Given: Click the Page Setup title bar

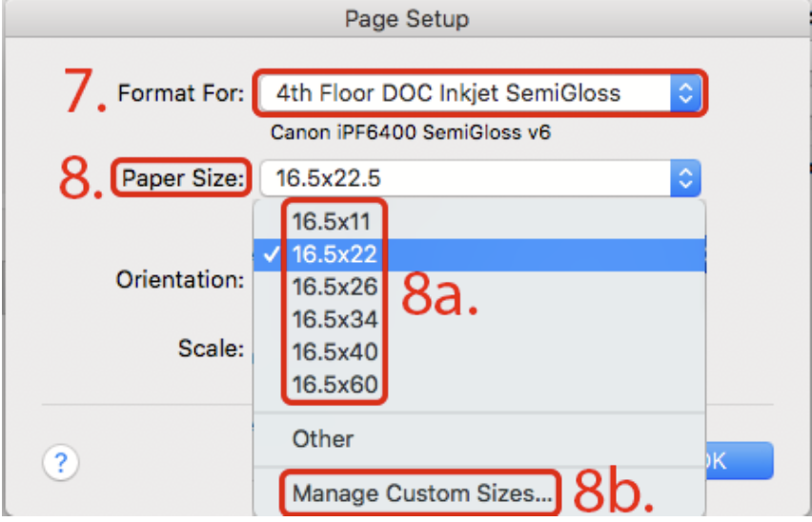Looking at the screenshot, I should click(x=407, y=19).
